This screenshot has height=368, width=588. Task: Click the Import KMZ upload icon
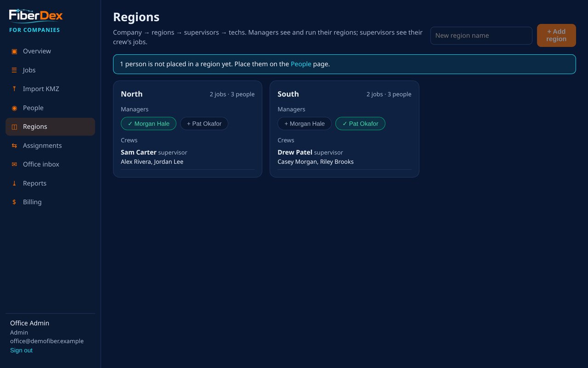click(14, 89)
